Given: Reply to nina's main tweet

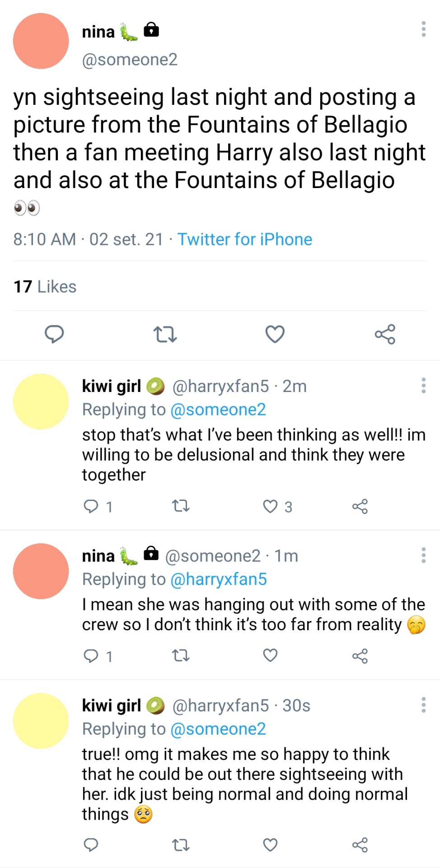Looking at the screenshot, I should click(x=54, y=335).
